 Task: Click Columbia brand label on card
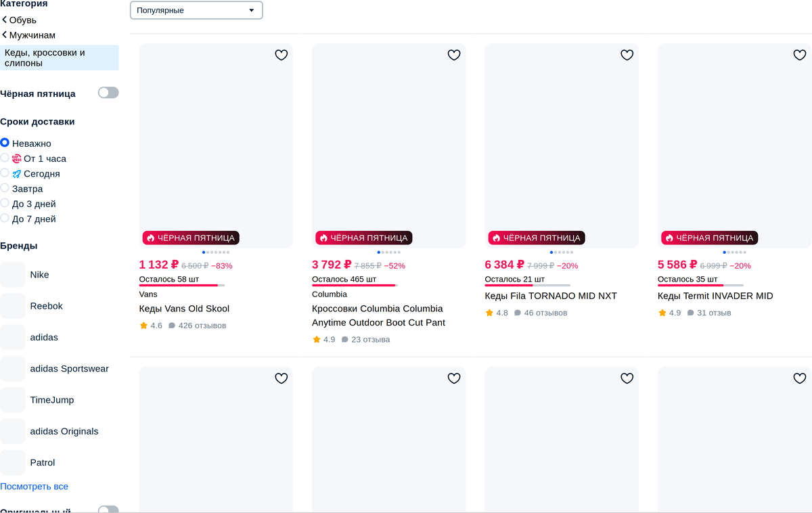(x=330, y=294)
